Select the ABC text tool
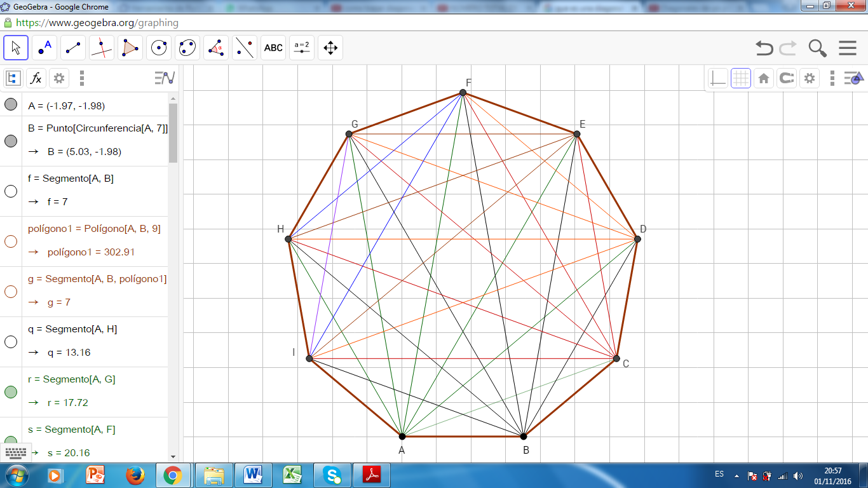Viewport: 868px width, 488px height. 273,48
